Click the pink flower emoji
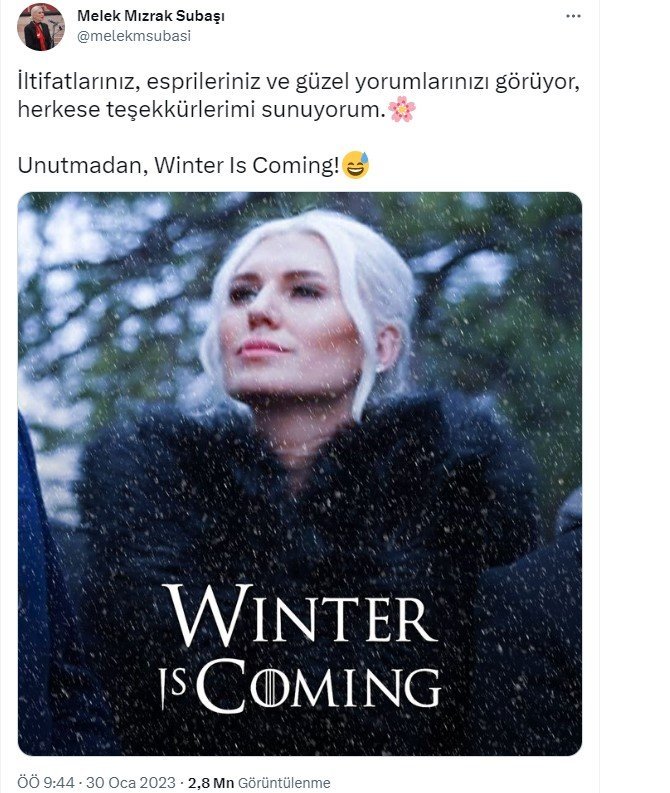Screen dimensions: 670x793 pos(402,109)
